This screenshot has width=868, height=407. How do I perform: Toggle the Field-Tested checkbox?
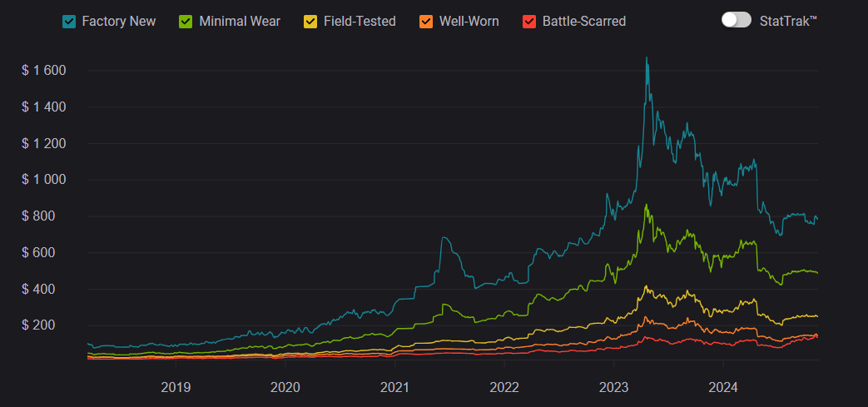point(311,21)
